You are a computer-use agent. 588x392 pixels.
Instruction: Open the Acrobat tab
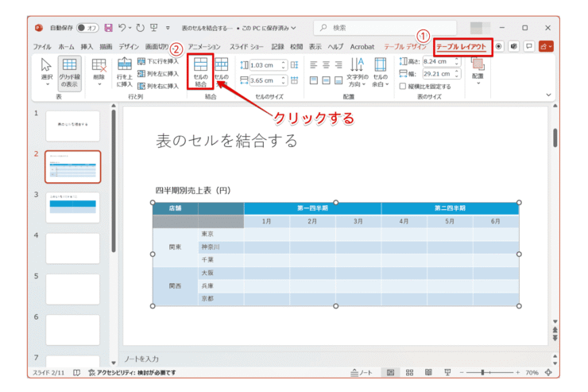(362, 47)
